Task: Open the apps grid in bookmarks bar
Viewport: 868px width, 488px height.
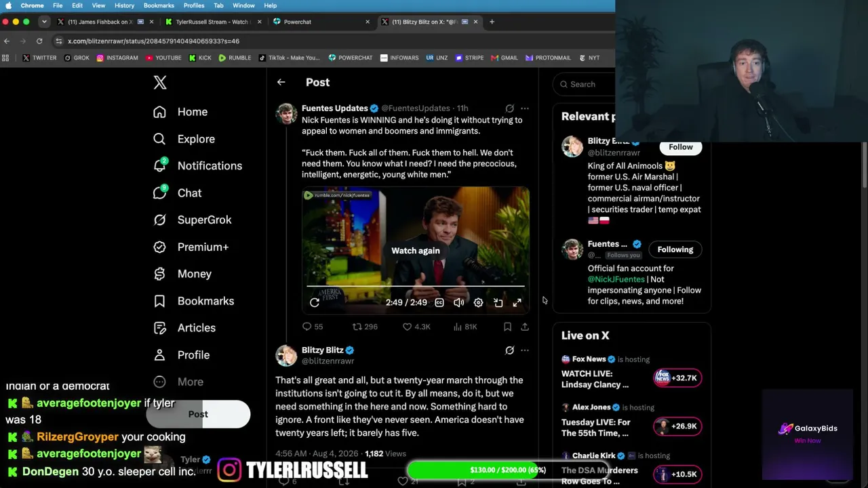Action: (x=6, y=58)
